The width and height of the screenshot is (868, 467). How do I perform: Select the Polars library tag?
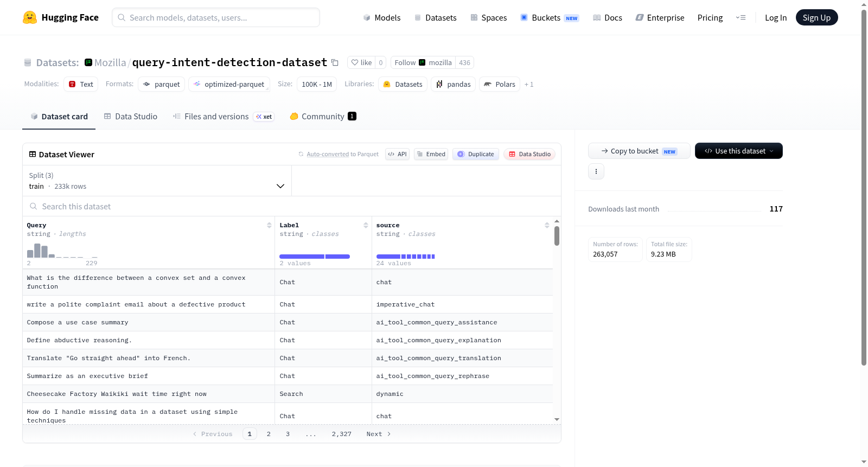click(500, 84)
